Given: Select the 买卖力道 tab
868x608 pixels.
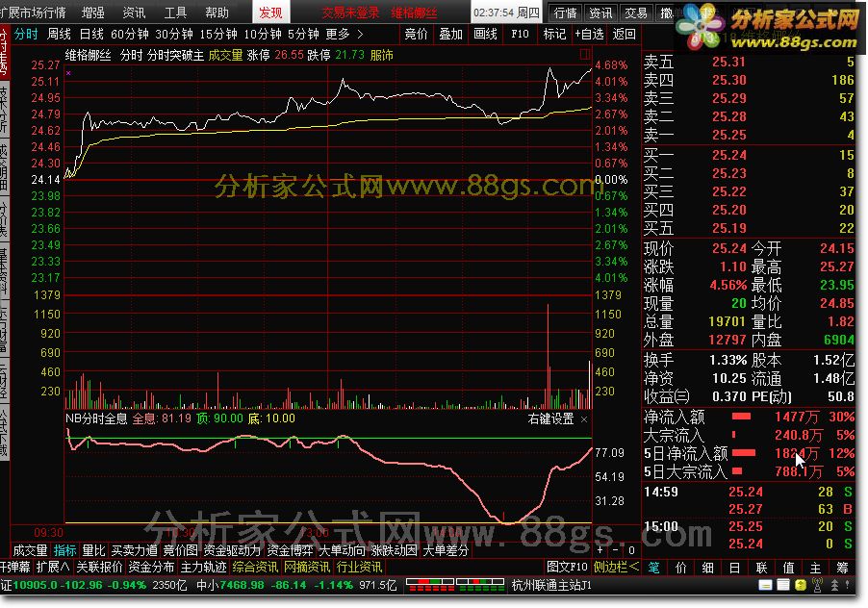Looking at the screenshot, I should 135,550.
